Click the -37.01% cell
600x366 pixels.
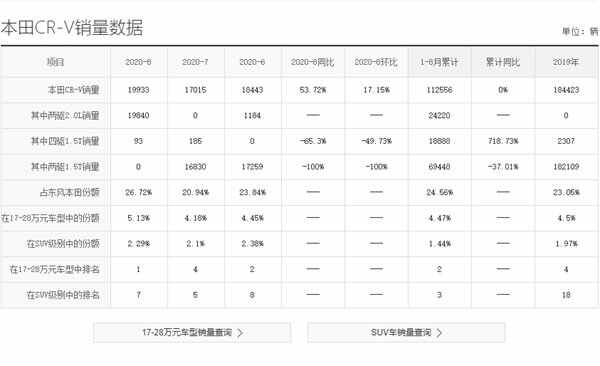(503, 167)
